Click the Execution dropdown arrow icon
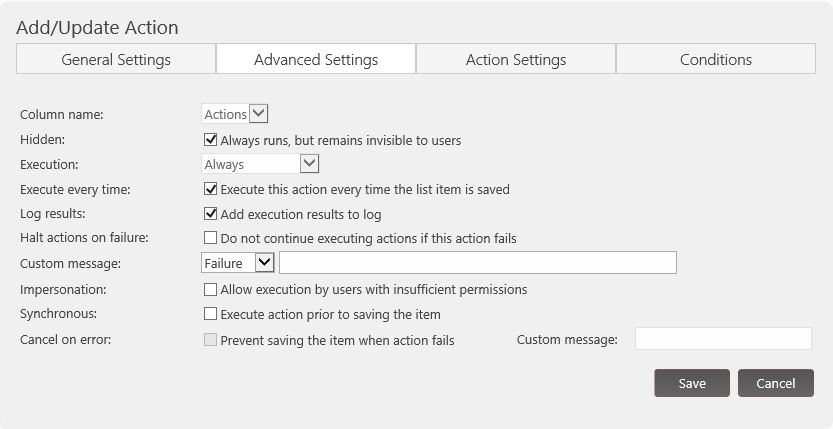833x429 pixels. [x=309, y=164]
